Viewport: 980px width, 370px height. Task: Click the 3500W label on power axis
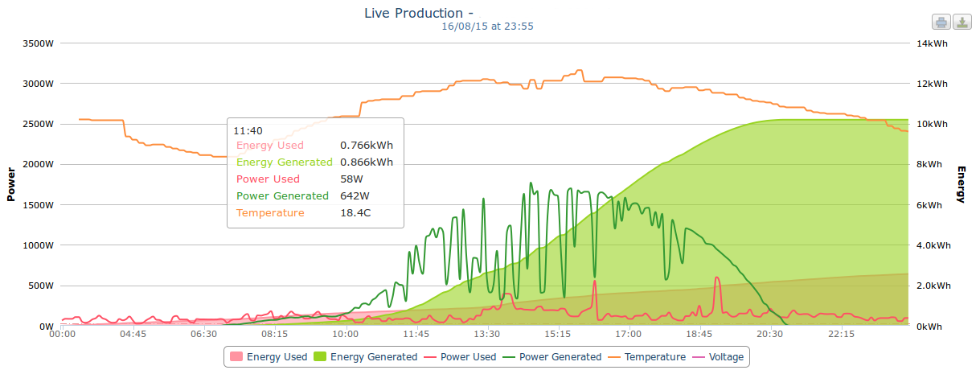[36, 43]
